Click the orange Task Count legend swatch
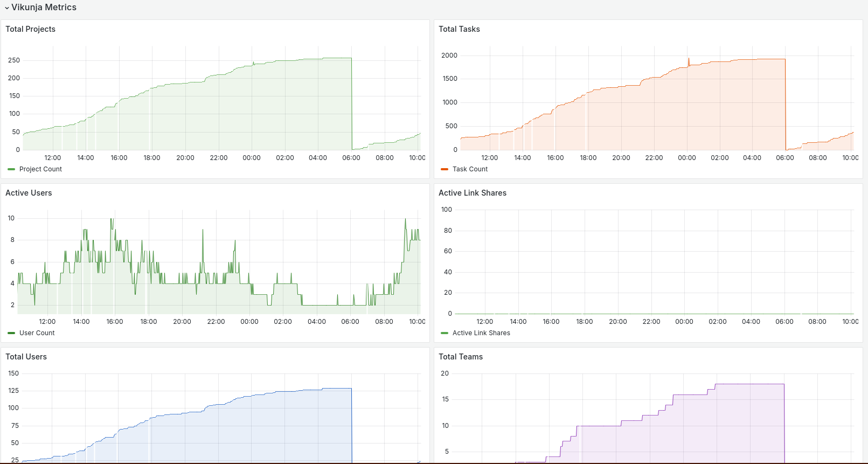This screenshot has width=868, height=464. (x=445, y=169)
